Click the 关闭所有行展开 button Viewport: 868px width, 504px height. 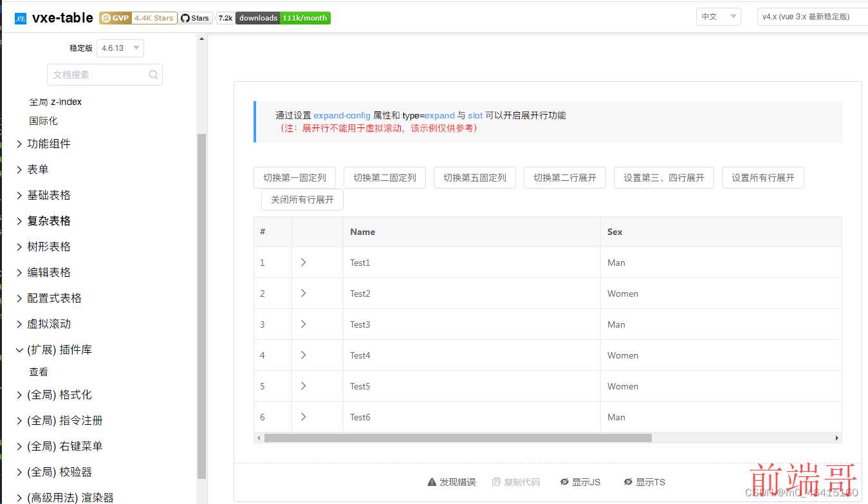(302, 200)
